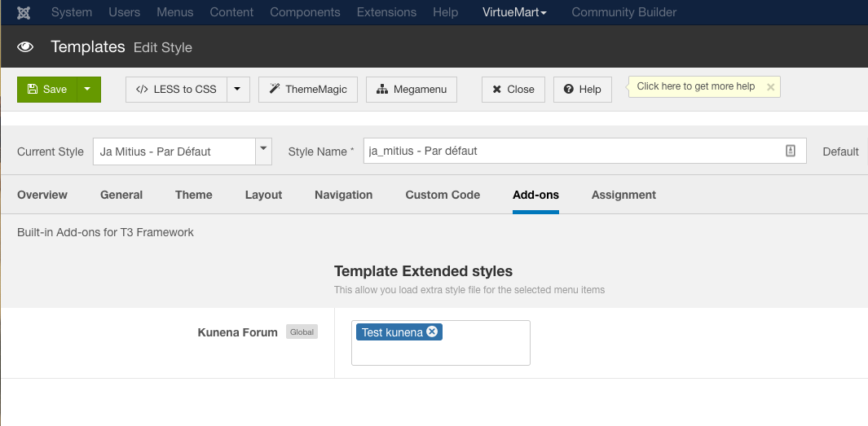
Task: Close the style editor
Action: 513,90
